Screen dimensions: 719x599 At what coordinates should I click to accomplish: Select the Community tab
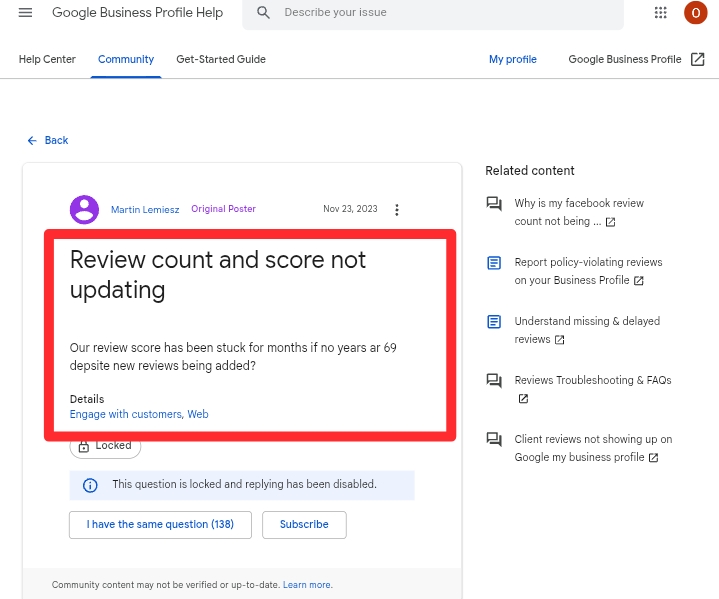[126, 59]
